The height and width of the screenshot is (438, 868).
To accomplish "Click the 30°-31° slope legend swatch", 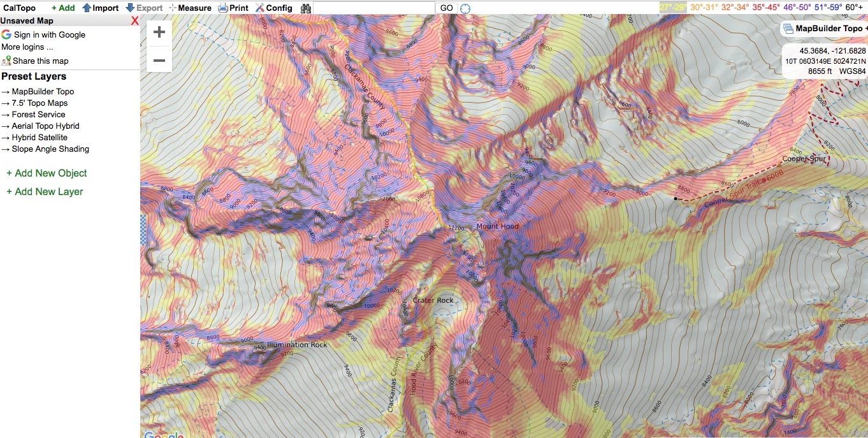I will point(704,8).
